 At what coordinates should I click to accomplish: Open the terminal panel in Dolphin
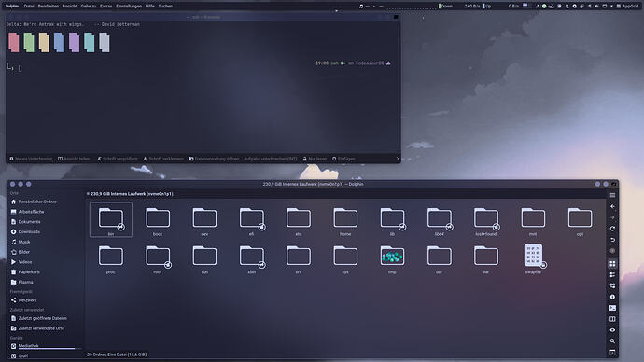click(612, 308)
